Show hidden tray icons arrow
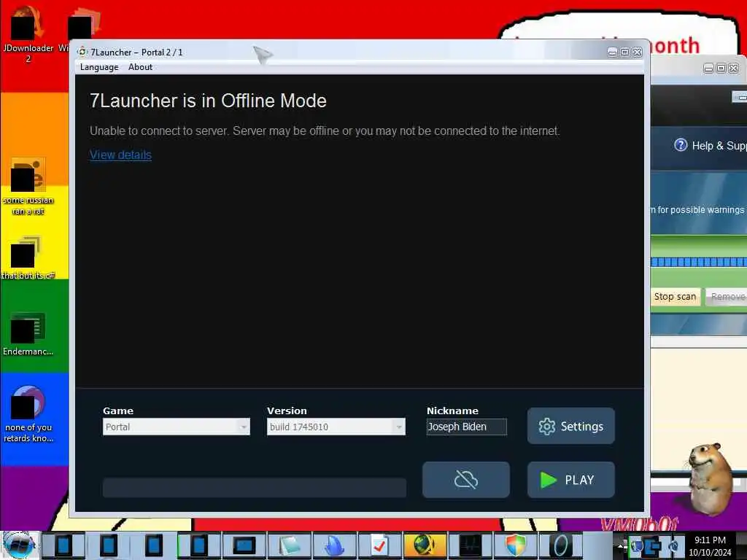 click(621, 545)
